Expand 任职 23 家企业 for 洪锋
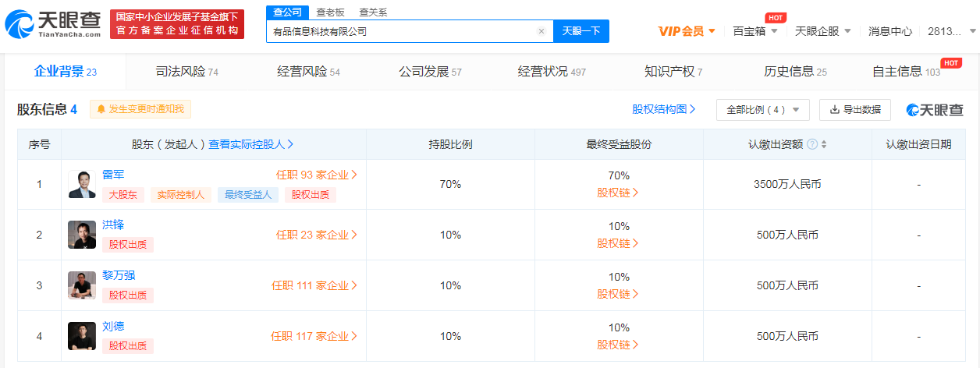980x368 pixels. (x=317, y=234)
